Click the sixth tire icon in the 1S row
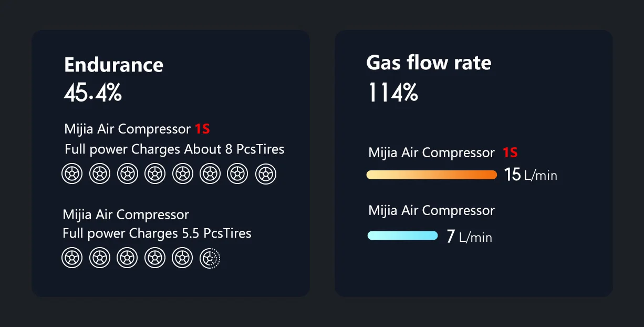Screen dimensions: 644x327 click(x=210, y=173)
